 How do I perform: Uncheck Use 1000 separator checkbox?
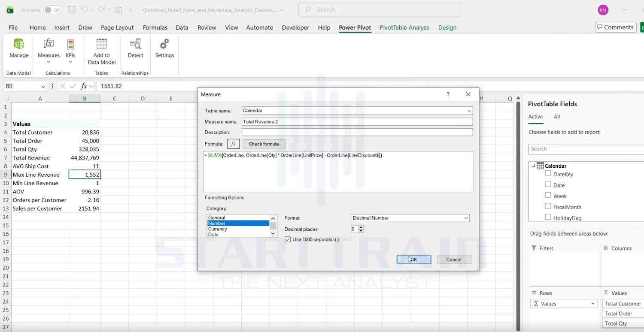(288, 239)
